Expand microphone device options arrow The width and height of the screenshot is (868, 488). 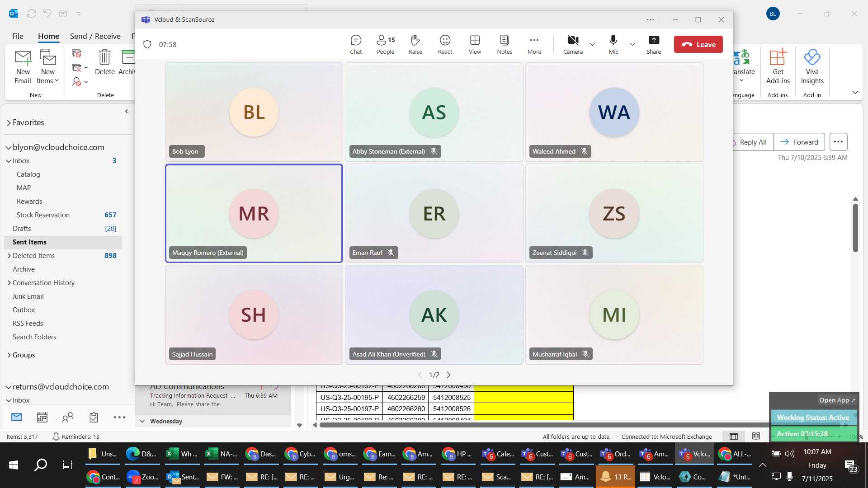[632, 44]
